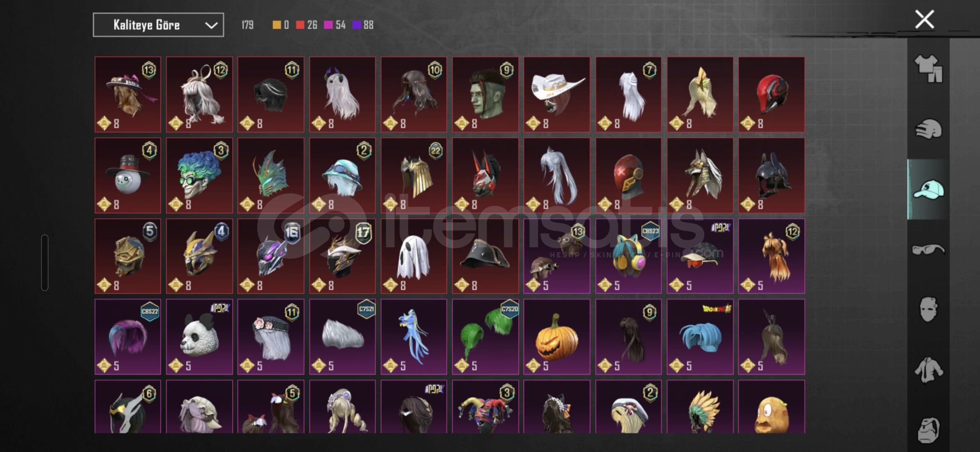Close the inventory with the X icon
Viewport: 980px width, 452px height.
pos(924,19)
